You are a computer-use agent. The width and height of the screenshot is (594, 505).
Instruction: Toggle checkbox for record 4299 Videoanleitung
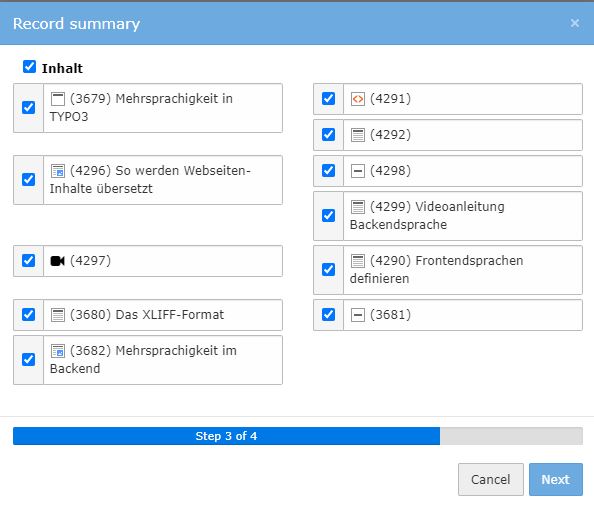pos(328,216)
